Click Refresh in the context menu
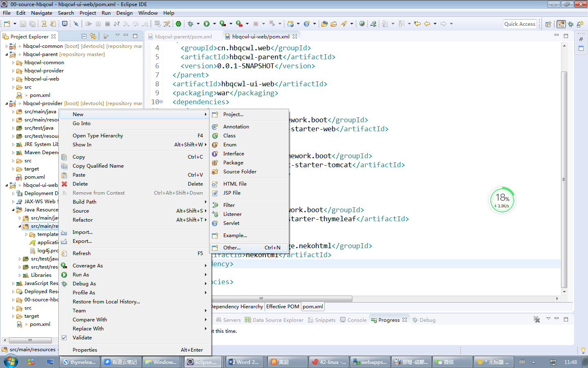 point(135,254)
